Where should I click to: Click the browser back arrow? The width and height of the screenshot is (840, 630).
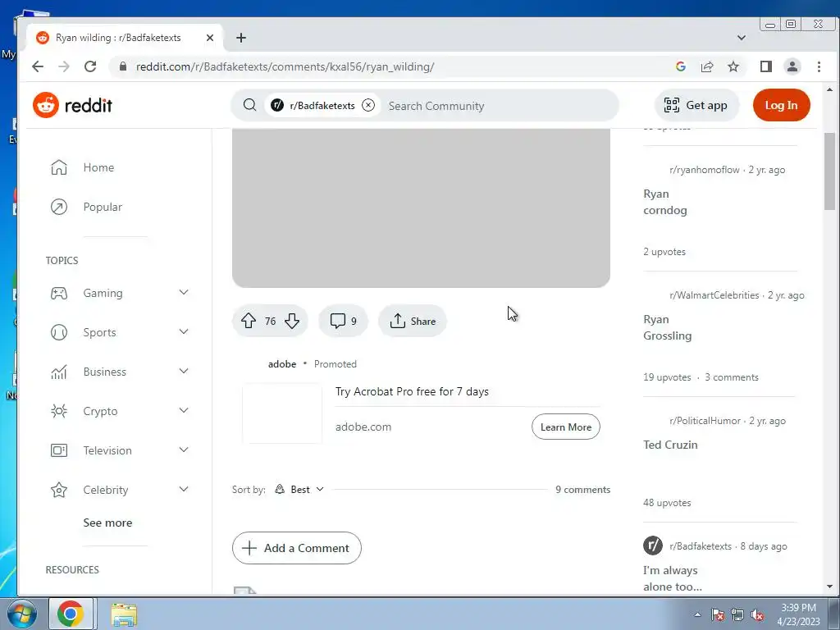coord(38,66)
